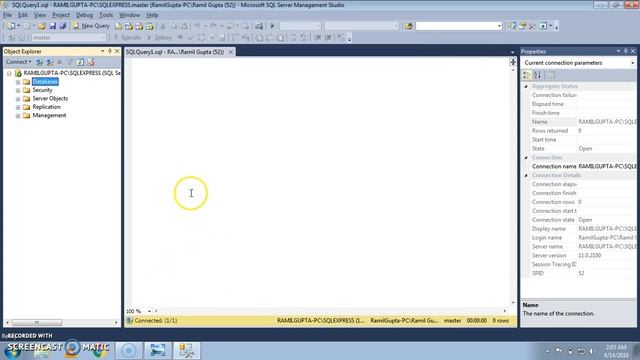640x360 pixels.
Task: Collapse the Aggregate Status properties group
Action: (x=526, y=87)
